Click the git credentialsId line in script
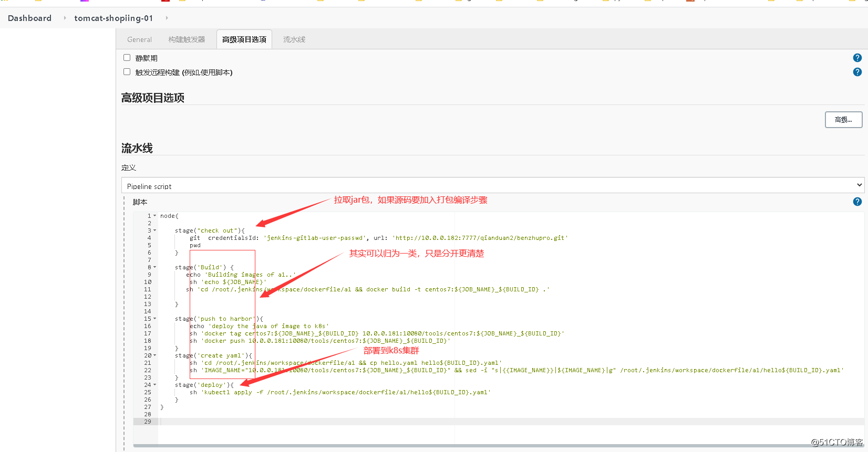 click(x=378, y=238)
